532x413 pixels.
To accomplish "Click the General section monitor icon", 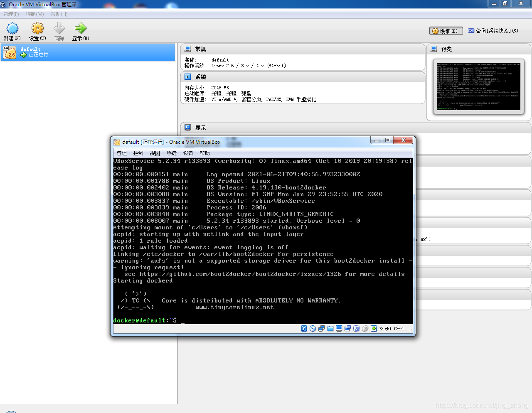I will tap(188, 49).
